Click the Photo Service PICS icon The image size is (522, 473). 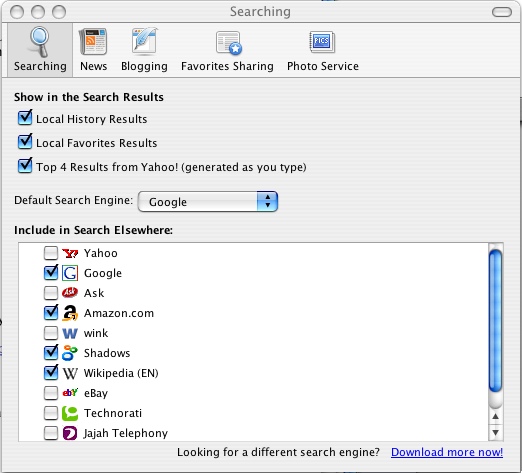(322, 42)
